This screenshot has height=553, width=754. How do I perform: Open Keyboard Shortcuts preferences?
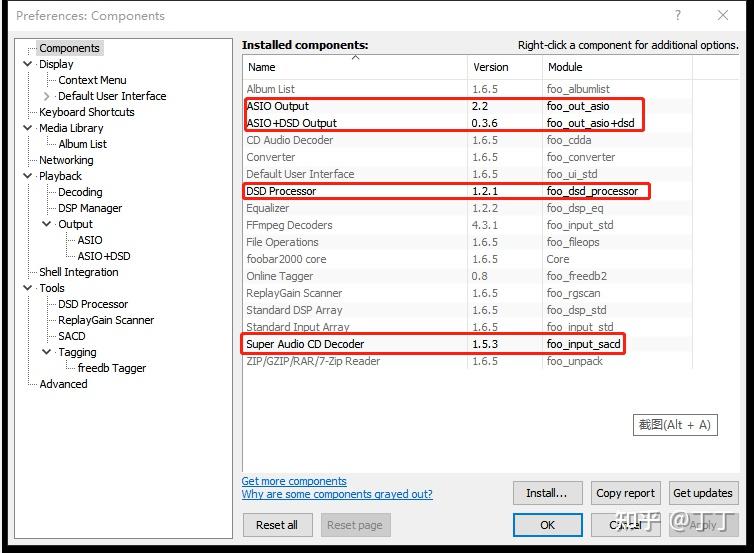87,112
